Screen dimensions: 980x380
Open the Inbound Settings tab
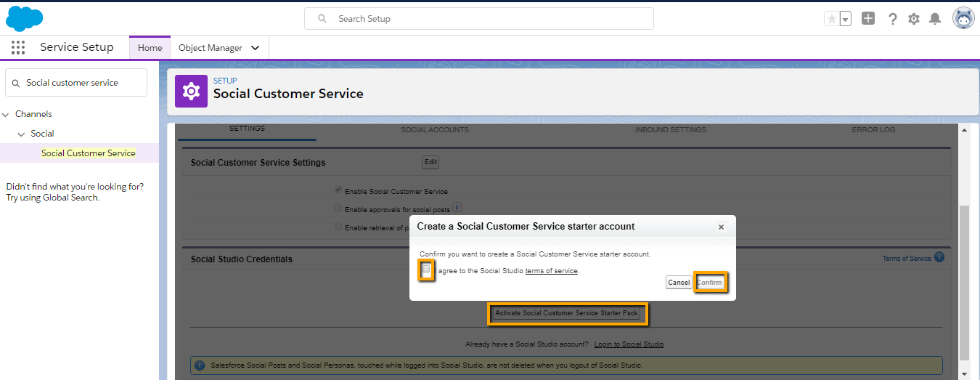point(671,129)
